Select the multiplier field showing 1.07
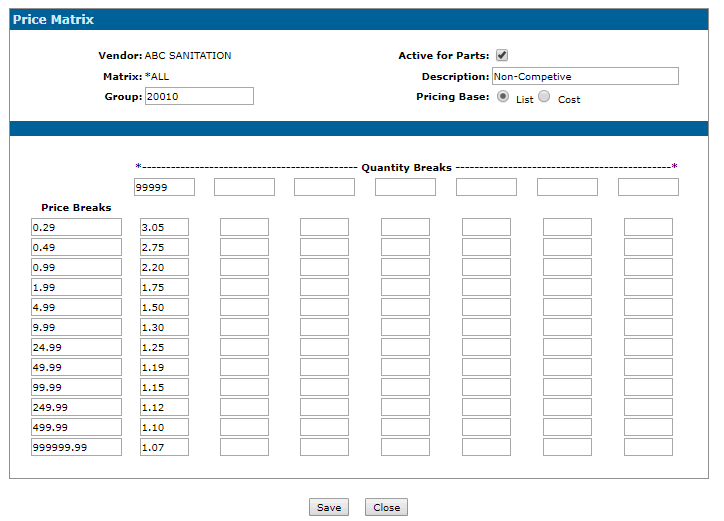Screen dimensions: 724x521 click(164, 447)
